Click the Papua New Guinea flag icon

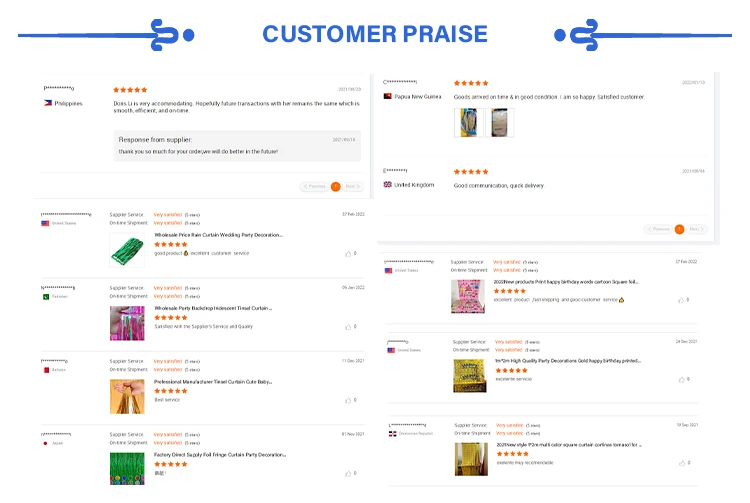[388, 96]
